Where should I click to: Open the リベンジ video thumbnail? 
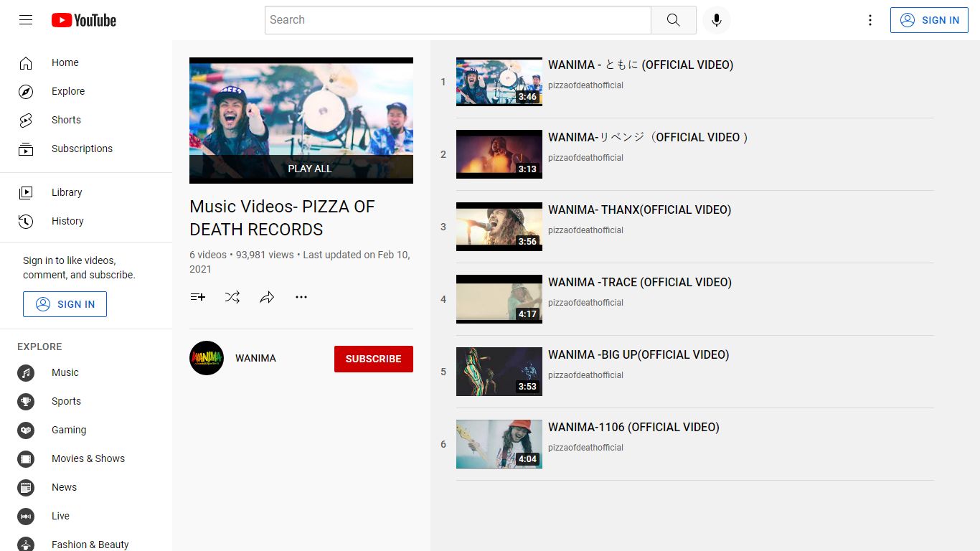[499, 154]
